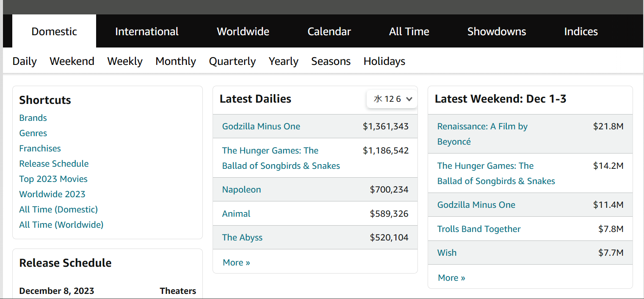Click the Napoleon movie link

click(241, 190)
